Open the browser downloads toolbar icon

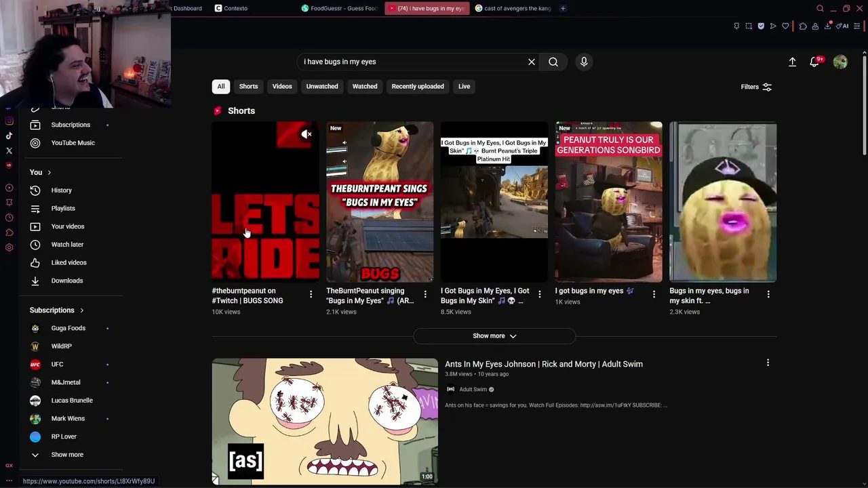[x=827, y=26]
